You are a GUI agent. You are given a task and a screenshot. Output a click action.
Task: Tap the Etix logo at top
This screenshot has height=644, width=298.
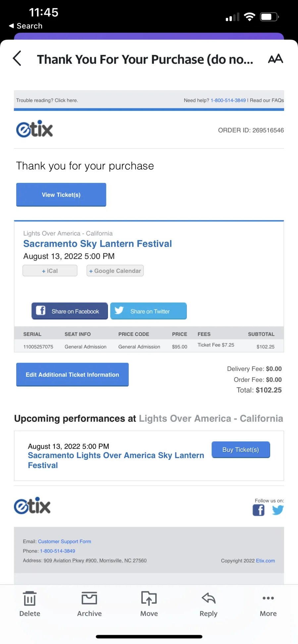(34, 129)
